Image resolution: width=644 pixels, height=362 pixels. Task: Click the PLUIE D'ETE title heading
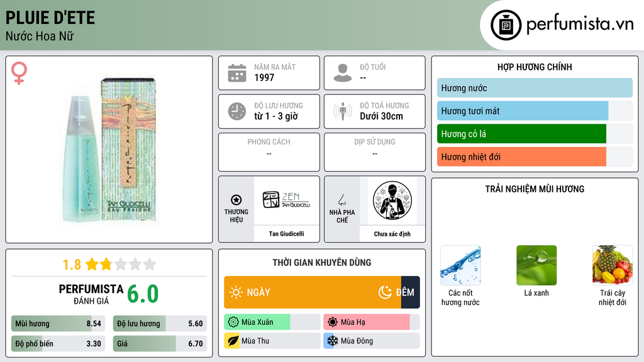pyautogui.click(x=50, y=18)
